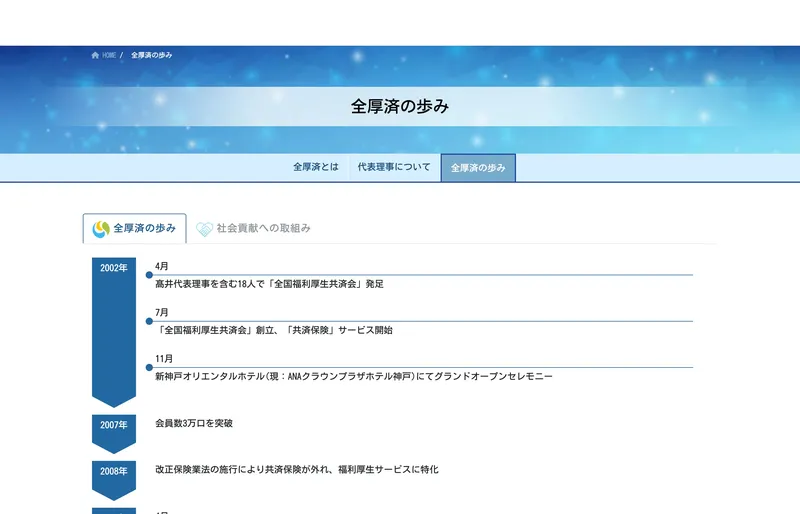Screen dimensions: 800x514
Task: Click the swirl logo icon in the 全厚済の歩み tab
Action: [101, 229]
